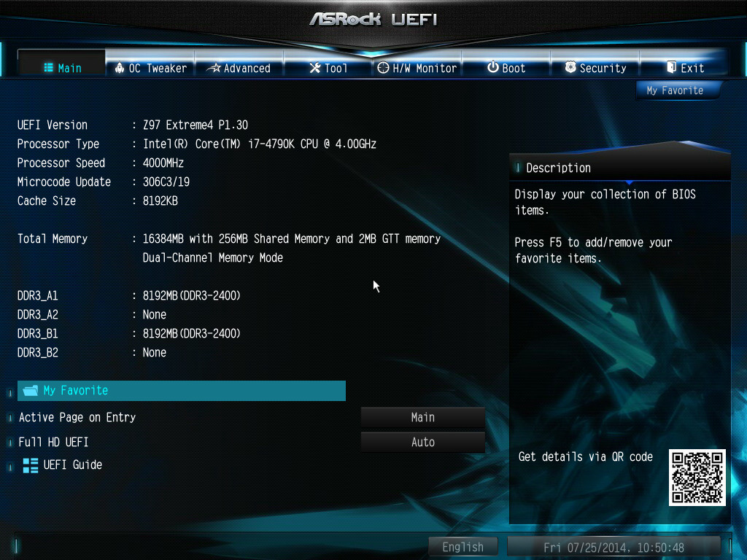This screenshot has width=747, height=560.
Task: Click the Security shield icon
Action: click(x=570, y=67)
